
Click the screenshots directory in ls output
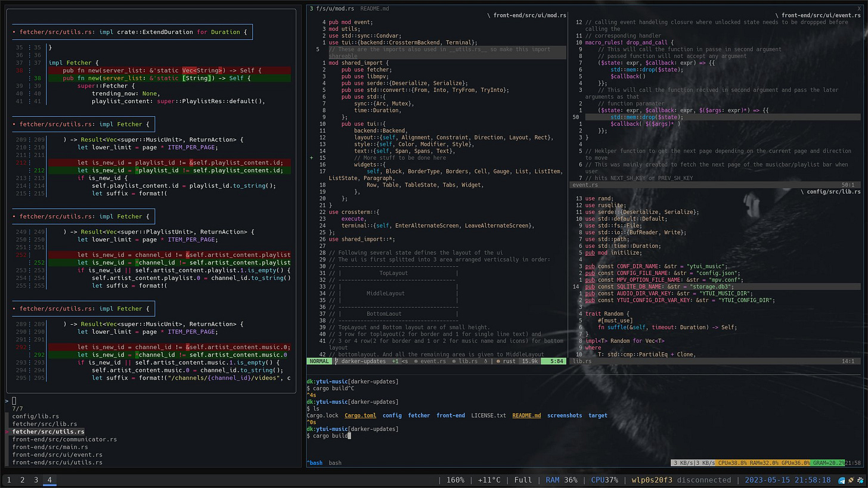click(x=565, y=415)
